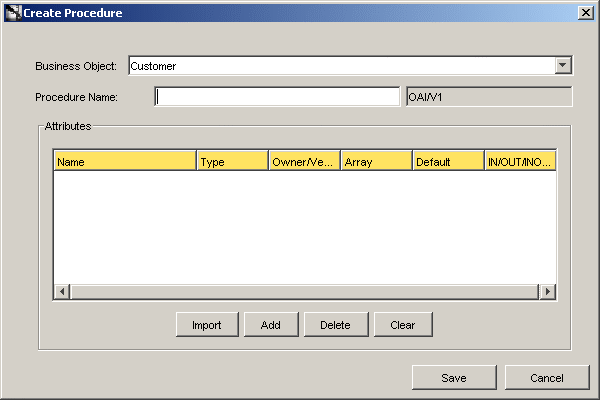Open the Business Object dropdown arrow

562,65
